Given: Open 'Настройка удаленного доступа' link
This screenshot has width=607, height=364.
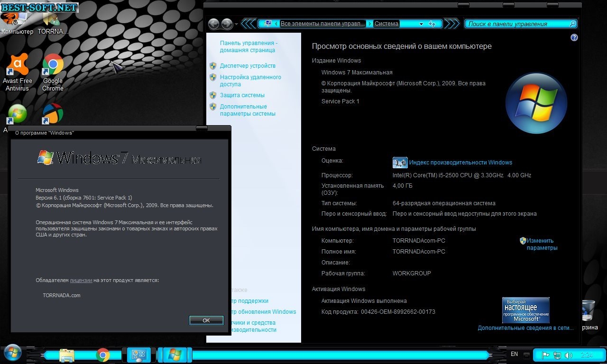Looking at the screenshot, I should (x=250, y=81).
